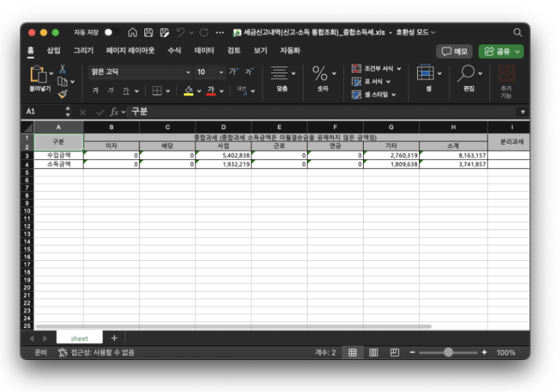Click the Save floppy disk icon

pos(148,32)
